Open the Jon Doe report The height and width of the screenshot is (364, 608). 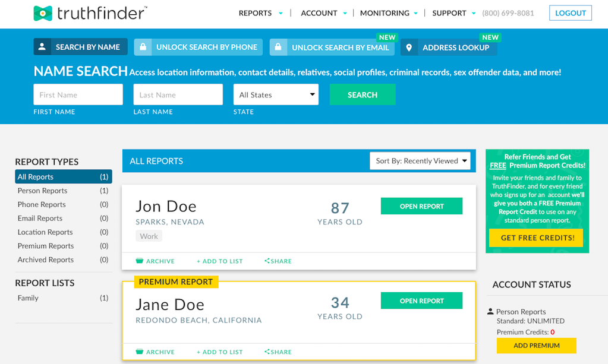tap(421, 206)
